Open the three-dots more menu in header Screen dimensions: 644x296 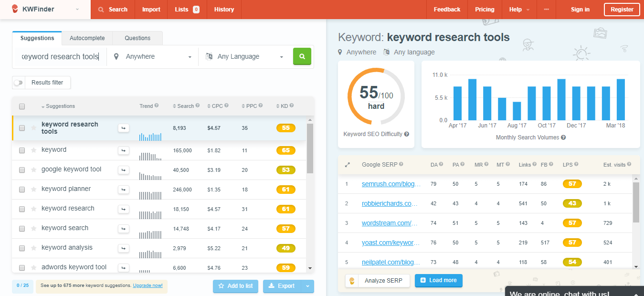pyautogui.click(x=546, y=10)
